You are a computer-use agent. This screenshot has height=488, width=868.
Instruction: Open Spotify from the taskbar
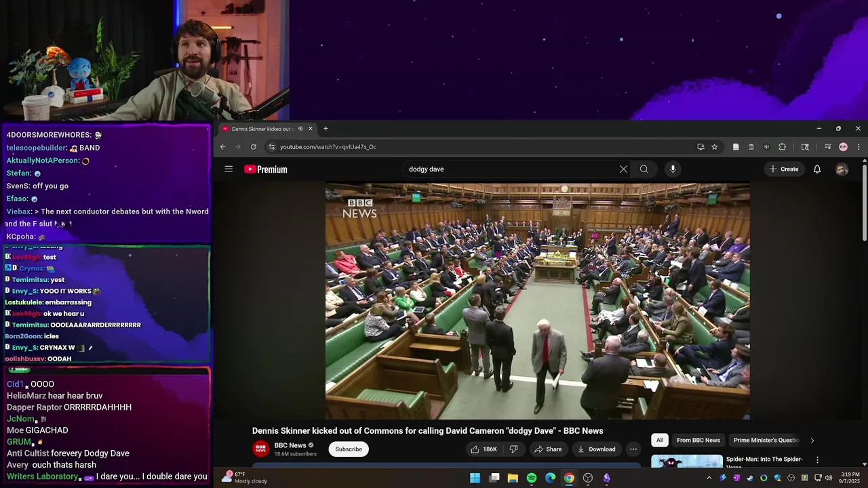(x=532, y=478)
